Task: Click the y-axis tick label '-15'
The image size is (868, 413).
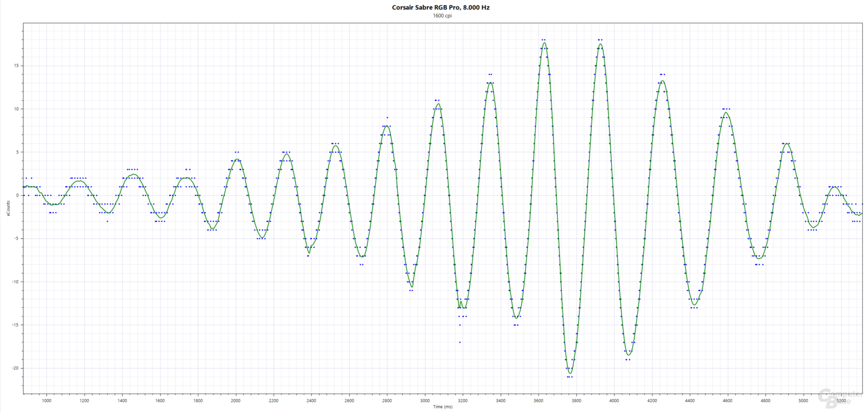Action: pyautogui.click(x=15, y=325)
